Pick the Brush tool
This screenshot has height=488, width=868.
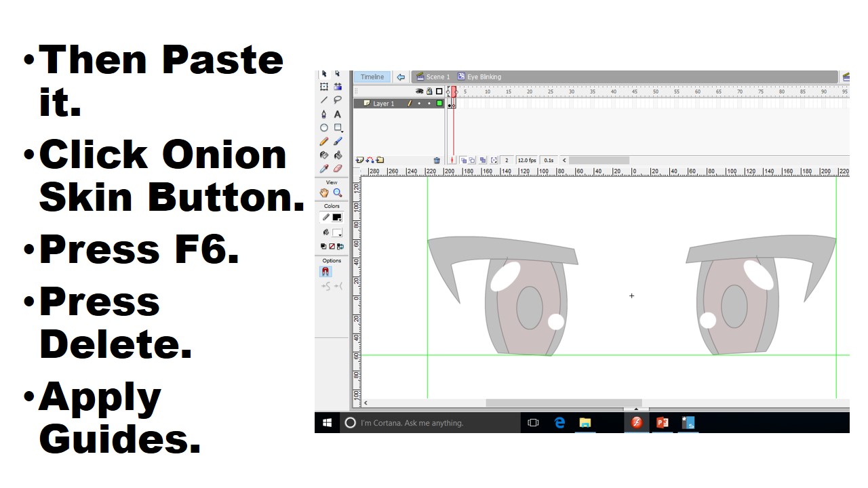pyautogui.click(x=338, y=141)
